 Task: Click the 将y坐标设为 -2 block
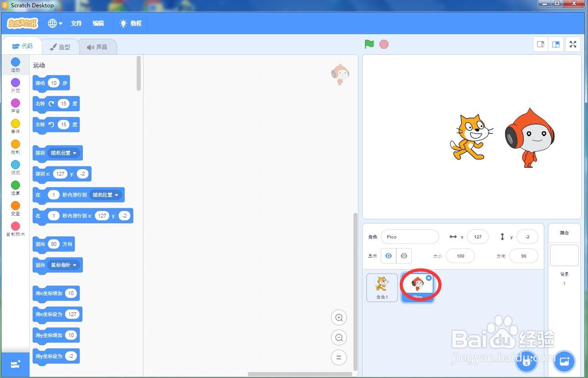click(56, 357)
